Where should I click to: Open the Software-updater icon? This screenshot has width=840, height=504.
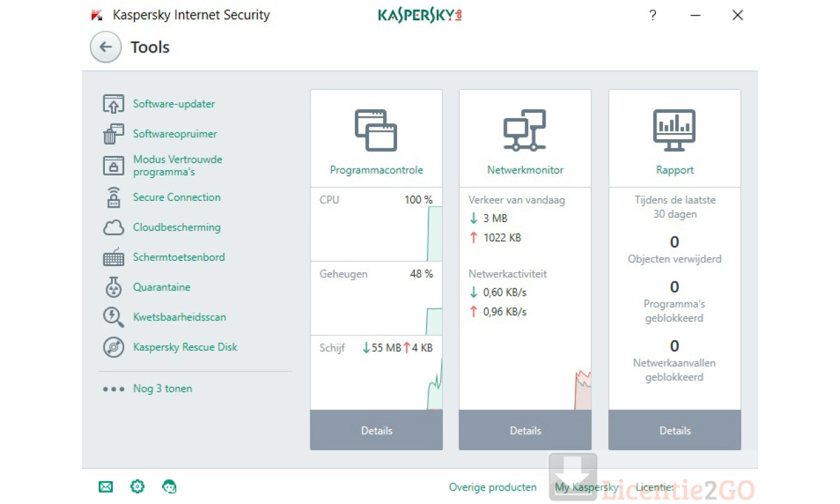pos(114,104)
